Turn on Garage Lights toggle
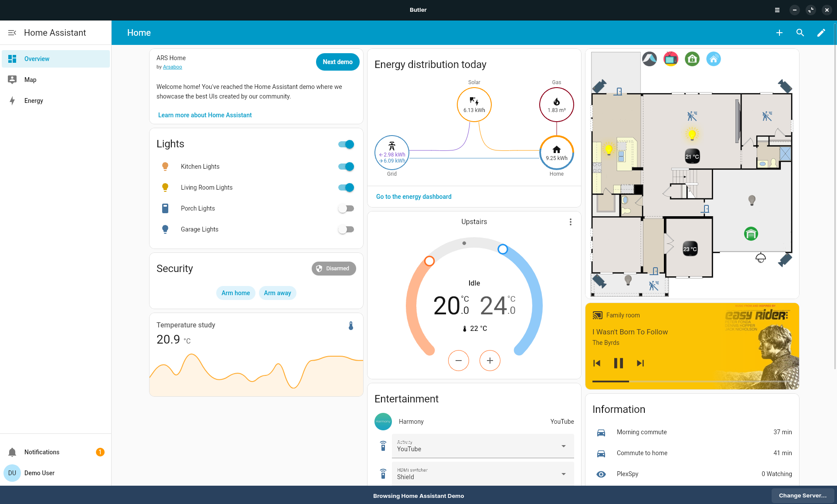Screen dimensions: 837x504 pos(346,229)
